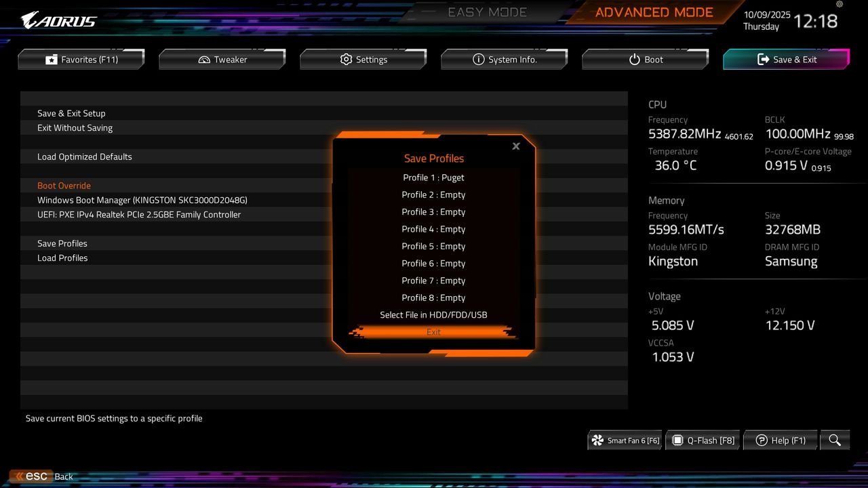868x488 pixels.
Task: Close the Save Profiles dialog with the X
Action: coord(515,146)
